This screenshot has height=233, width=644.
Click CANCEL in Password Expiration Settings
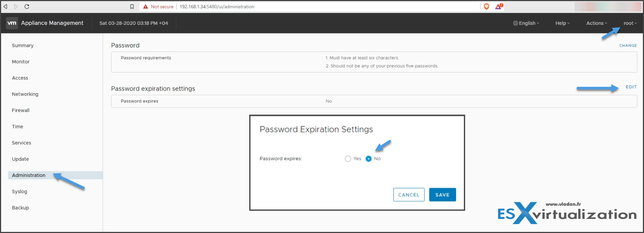409,195
